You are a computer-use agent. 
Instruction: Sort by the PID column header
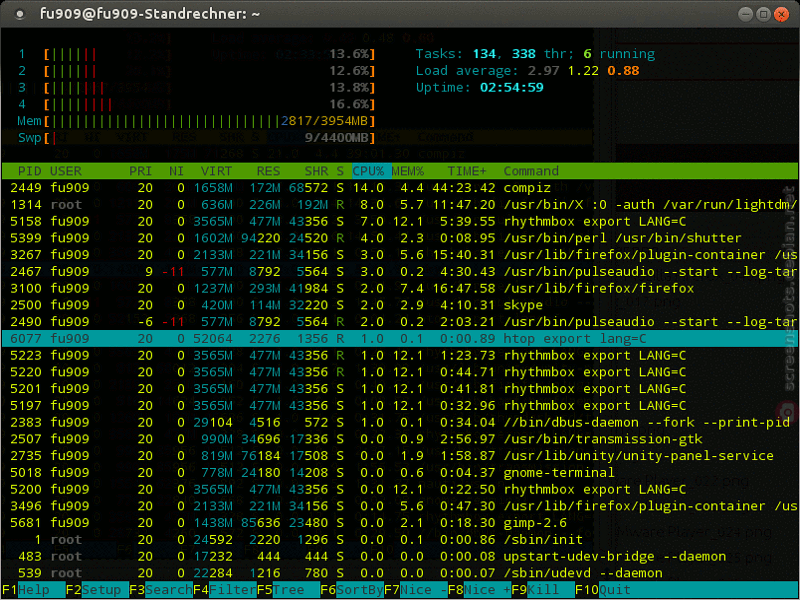(x=28, y=171)
